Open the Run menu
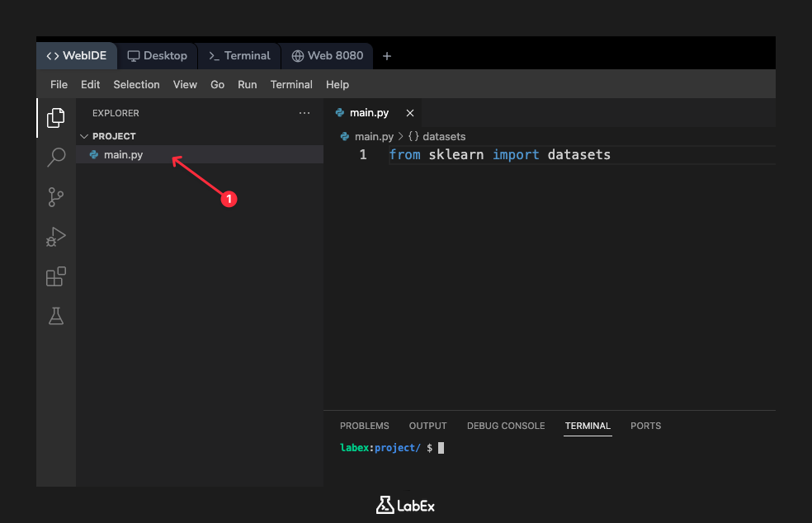 pyautogui.click(x=247, y=84)
